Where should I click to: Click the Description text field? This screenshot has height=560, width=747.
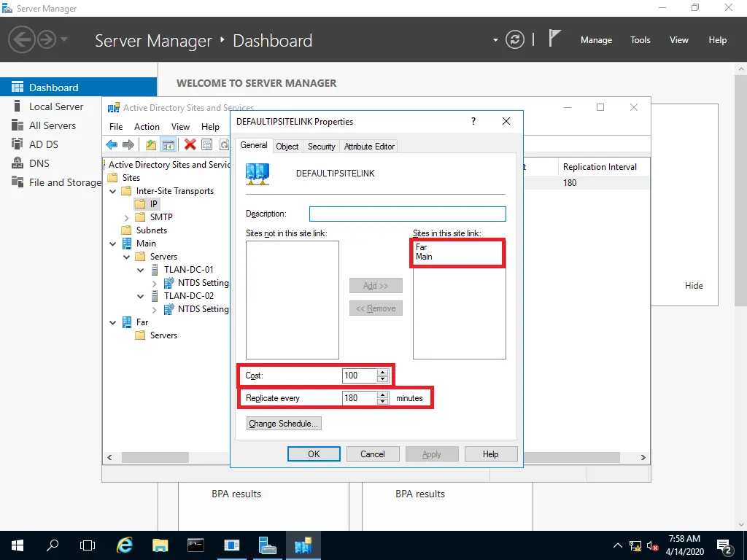pos(407,214)
